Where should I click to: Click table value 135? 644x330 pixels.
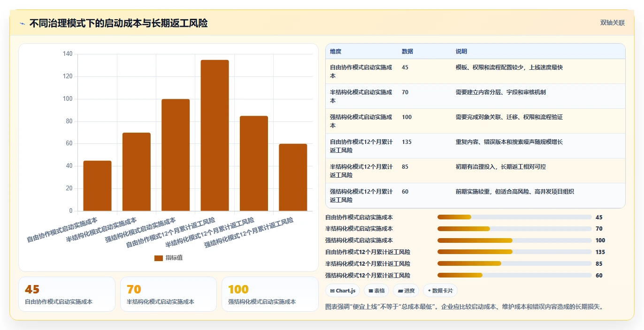click(x=406, y=142)
